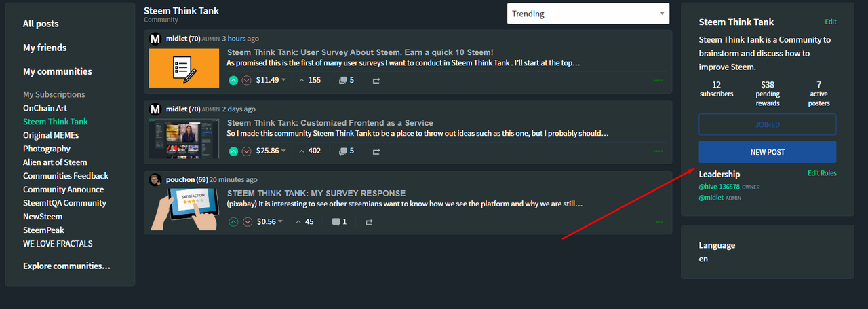
Task: Open pouchon's profile avatar
Action: 155,180
